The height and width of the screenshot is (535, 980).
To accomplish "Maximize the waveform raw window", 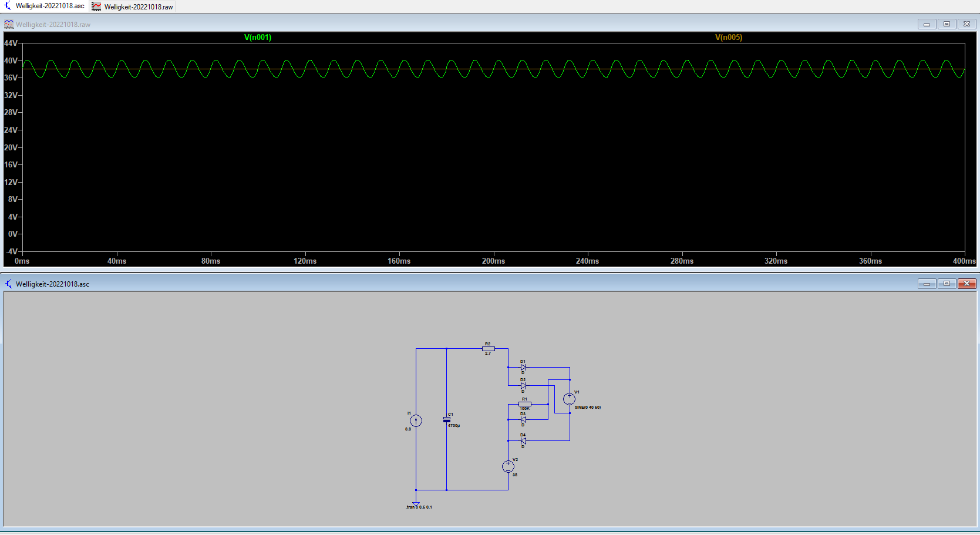I will pos(947,24).
